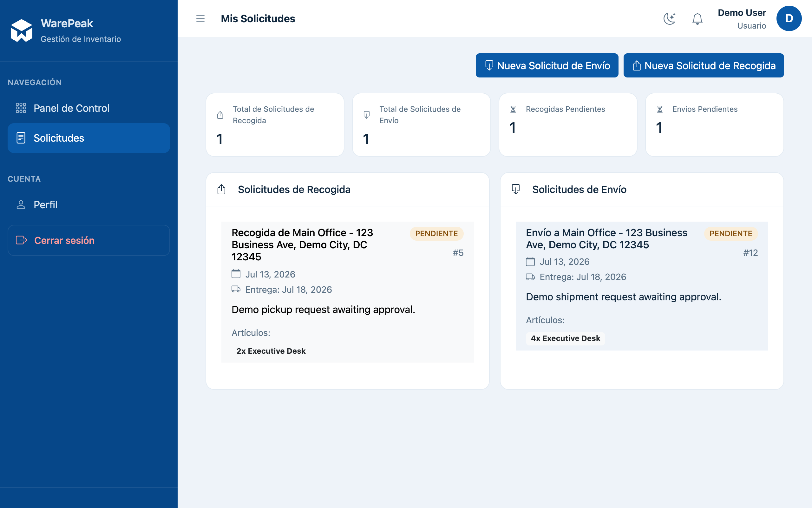812x508 pixels.
Task: Click the Cerrar sesión logout icon
Action: click(22, 240)
